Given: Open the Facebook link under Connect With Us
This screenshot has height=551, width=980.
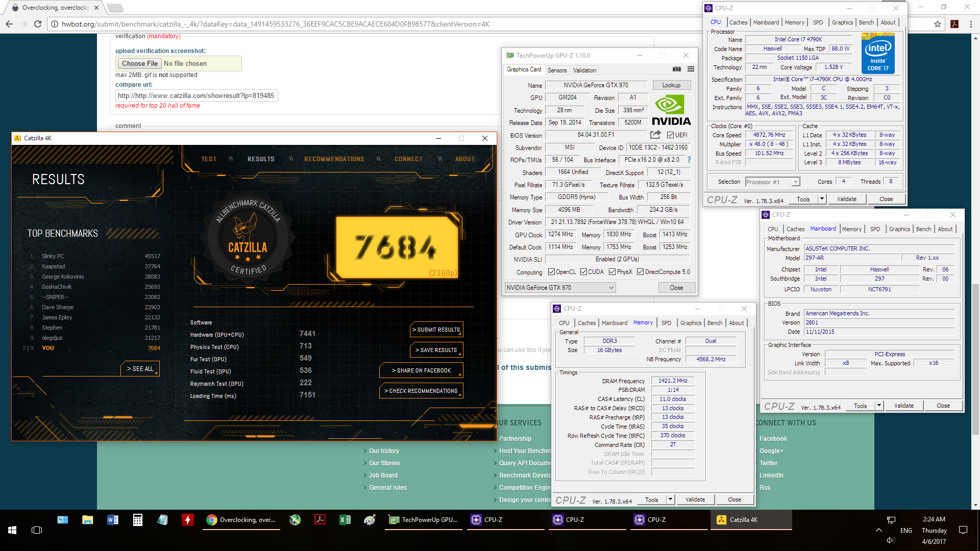Looking at the screenshot, I should 773,439.
